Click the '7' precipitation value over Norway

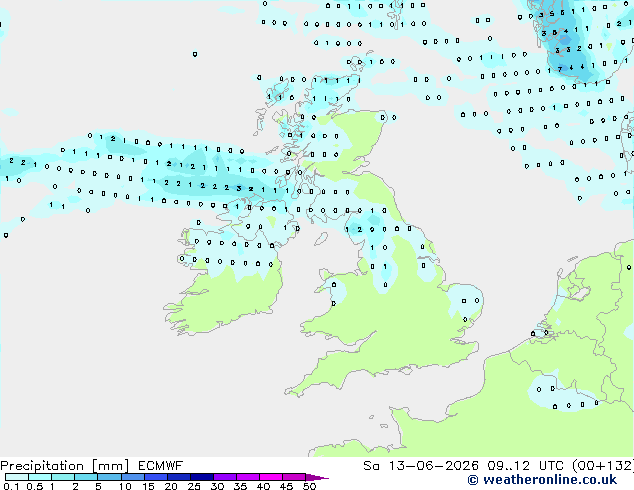coord(560,69)
